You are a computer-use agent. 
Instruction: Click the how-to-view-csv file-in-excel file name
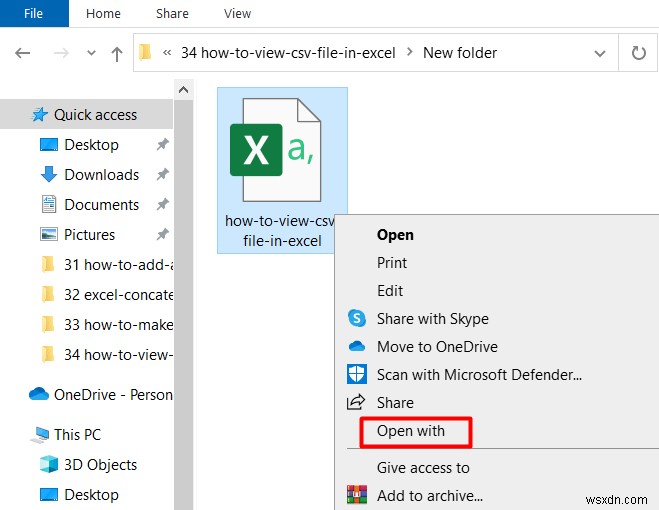click(282, 231)
